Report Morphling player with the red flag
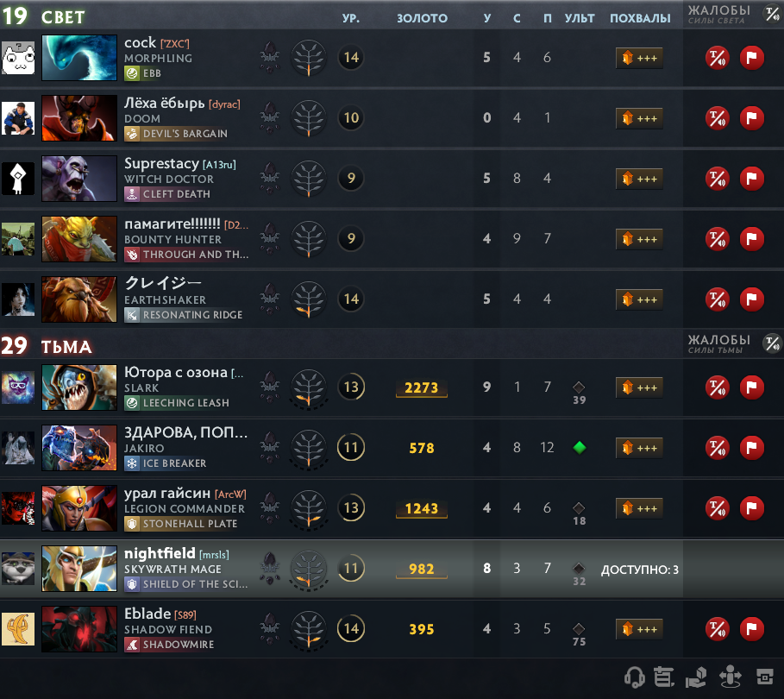The image size is (784, 699). click(x=751, y=58)
